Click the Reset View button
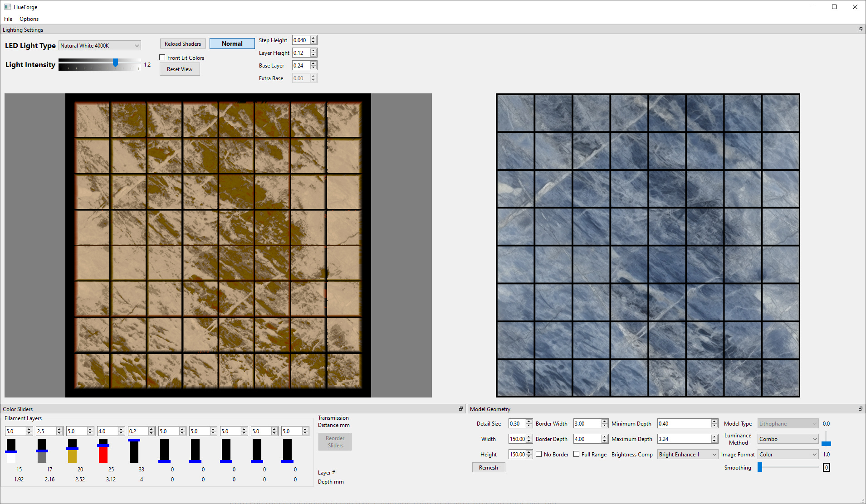 pyautogui.click(x=179, y=69)
